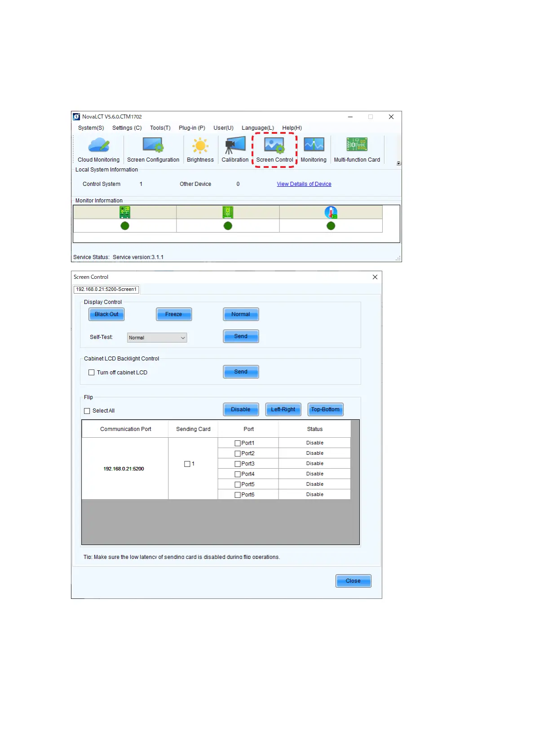The width and height of the screenshot is (535, 756).
Task: Expand the toolbar overflow arrow
Action: pos(398,163)
